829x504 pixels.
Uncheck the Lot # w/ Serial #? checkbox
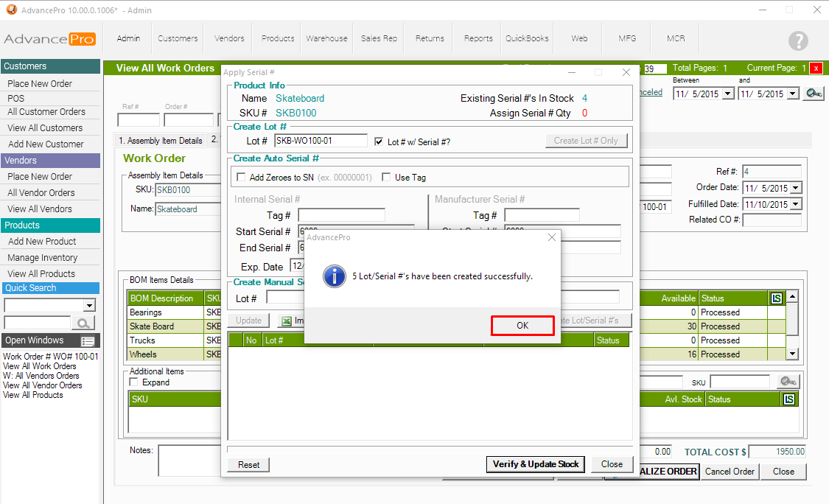pos(379,141)
